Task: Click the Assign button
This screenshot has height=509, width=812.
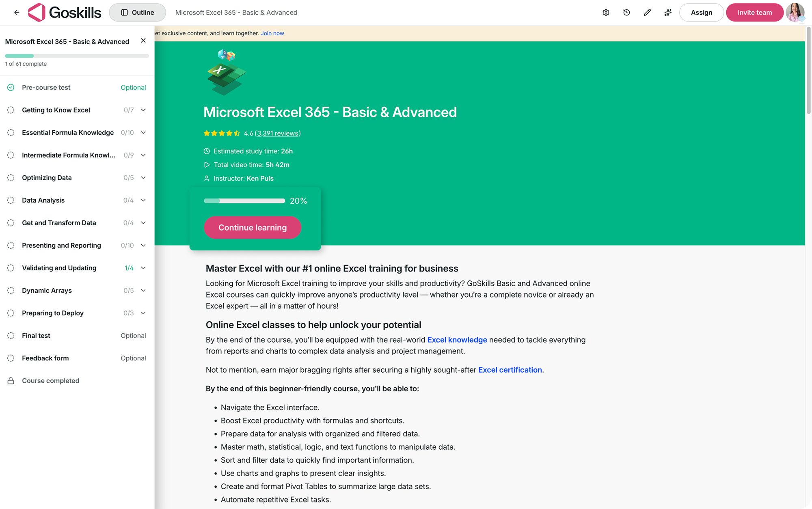Action: [x=701, y=13]
